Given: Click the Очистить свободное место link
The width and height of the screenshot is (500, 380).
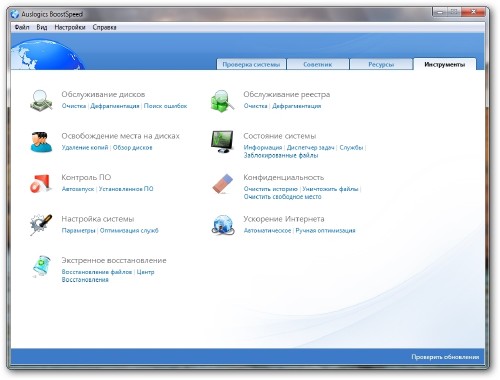Looking at the screenshot, I should click(283, 197).
